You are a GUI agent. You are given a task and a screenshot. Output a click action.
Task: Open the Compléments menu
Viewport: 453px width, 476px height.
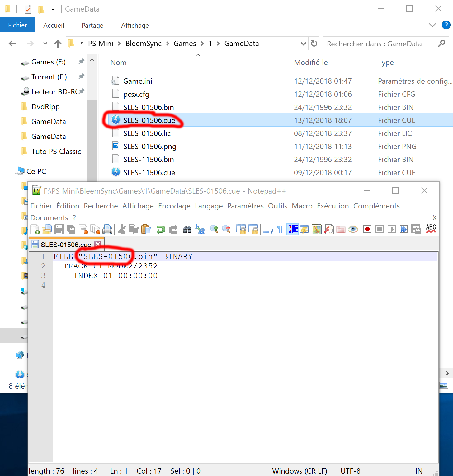tap(376, 206)
